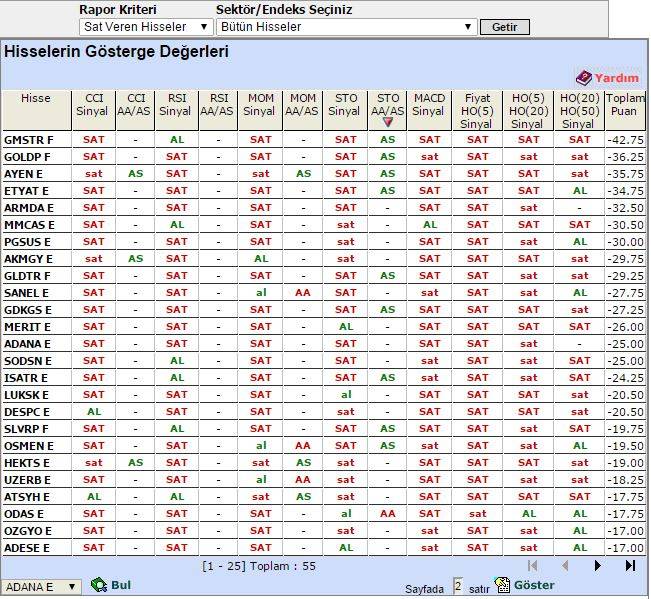Go to the first page arrow
The width and height of the screenshot is (651, 599).
(x=533, y=566)
